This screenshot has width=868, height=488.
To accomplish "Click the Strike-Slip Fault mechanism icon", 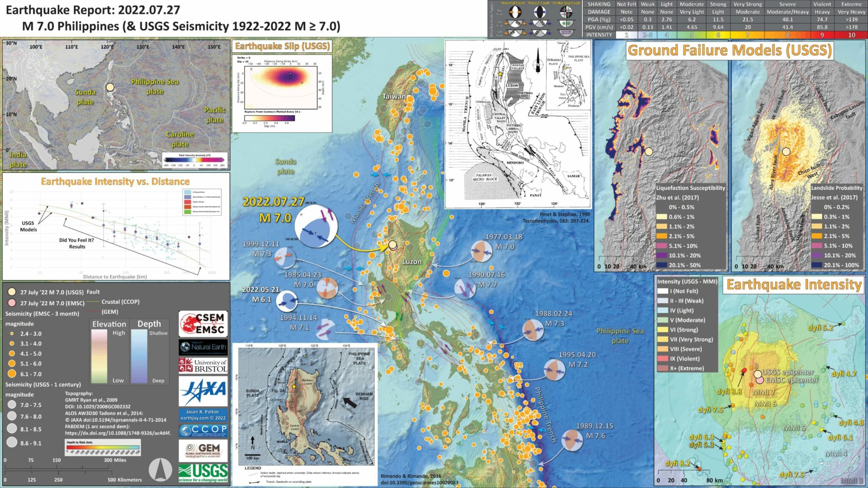I will [566, 12].
